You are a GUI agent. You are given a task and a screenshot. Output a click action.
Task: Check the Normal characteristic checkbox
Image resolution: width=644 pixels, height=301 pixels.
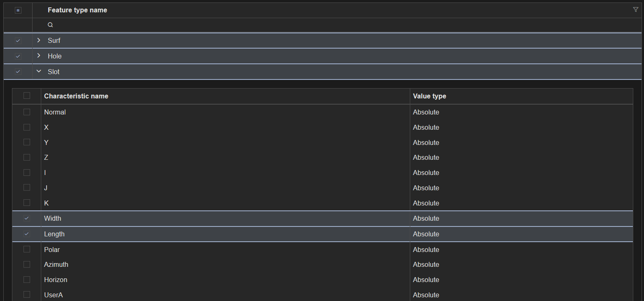[x=27, y=112]
